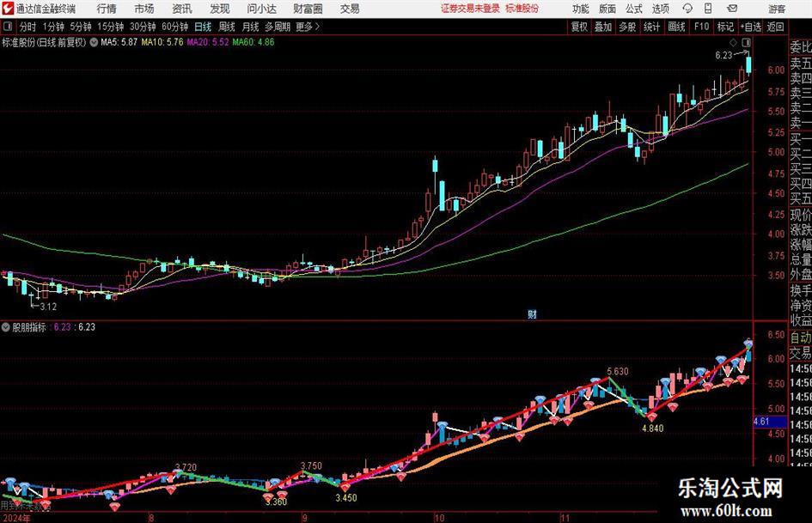812x523 pixels.
Task: Click the 多股 multi-stock button
Action: 627,27
